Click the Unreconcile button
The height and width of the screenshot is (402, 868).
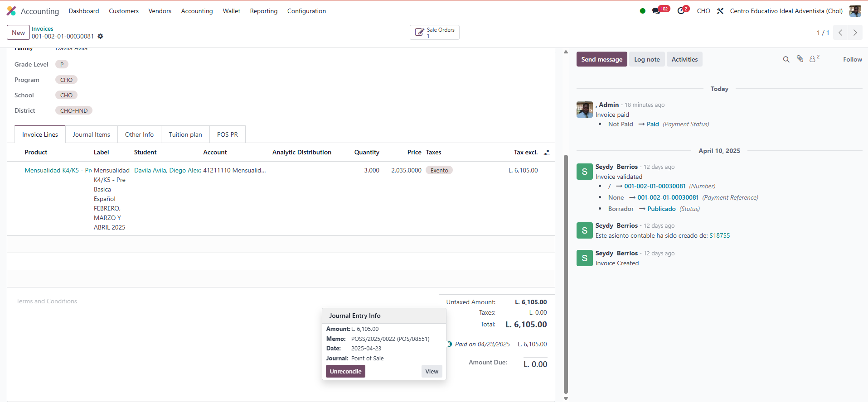click(345, 371)
